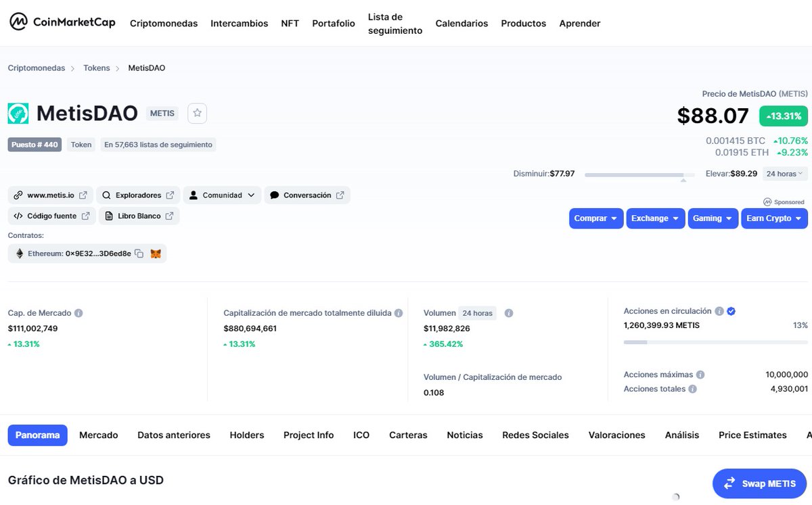Open the www.metis.io website link
Viewport: 812px width, 505px height.
pyautogui.click(x=51, y=195)
